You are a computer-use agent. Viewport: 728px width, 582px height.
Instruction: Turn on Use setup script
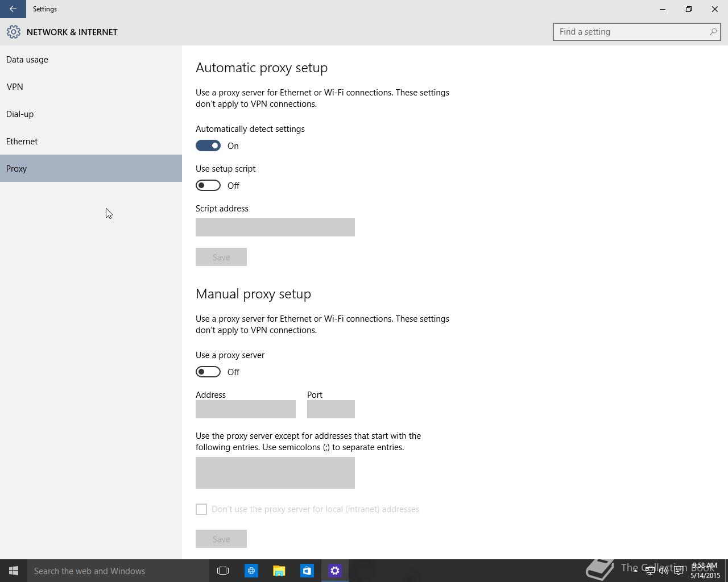point(208,185)
